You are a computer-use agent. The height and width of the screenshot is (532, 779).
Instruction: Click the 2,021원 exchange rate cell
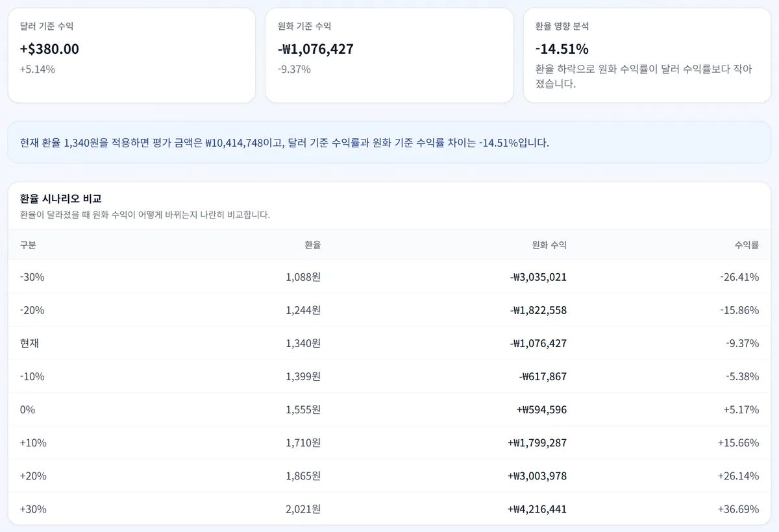303,509
